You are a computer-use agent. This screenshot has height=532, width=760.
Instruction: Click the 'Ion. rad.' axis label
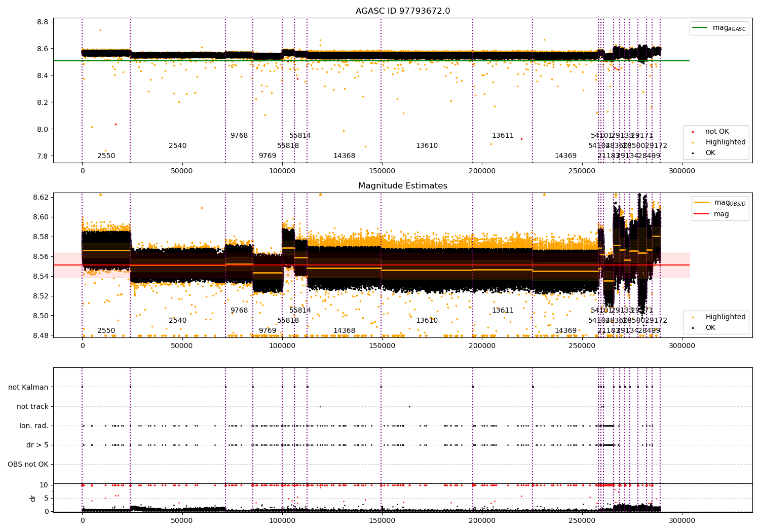[34, 426]
